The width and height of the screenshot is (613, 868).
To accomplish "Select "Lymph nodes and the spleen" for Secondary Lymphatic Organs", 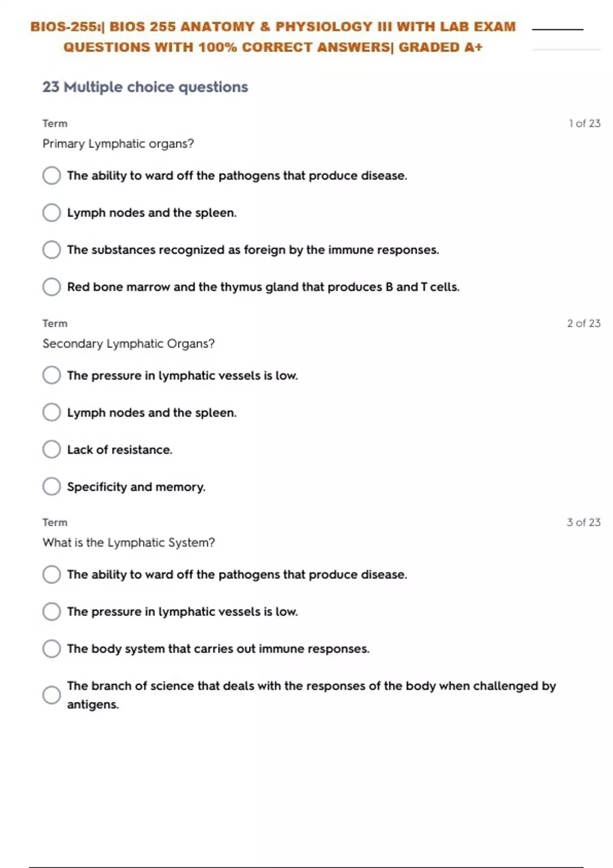I will pos(52,412).
